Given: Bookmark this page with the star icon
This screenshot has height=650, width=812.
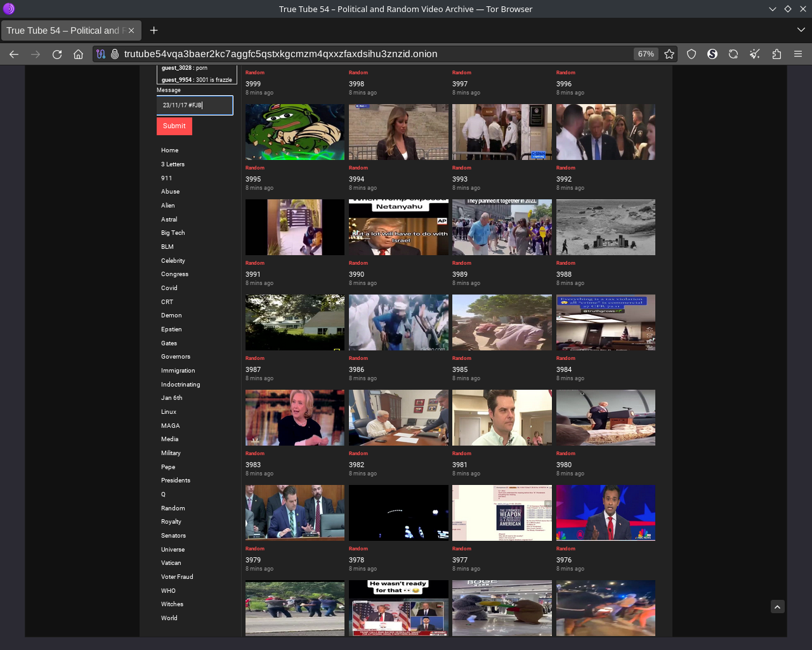Looking at the screenshot, I should [669, 54].
